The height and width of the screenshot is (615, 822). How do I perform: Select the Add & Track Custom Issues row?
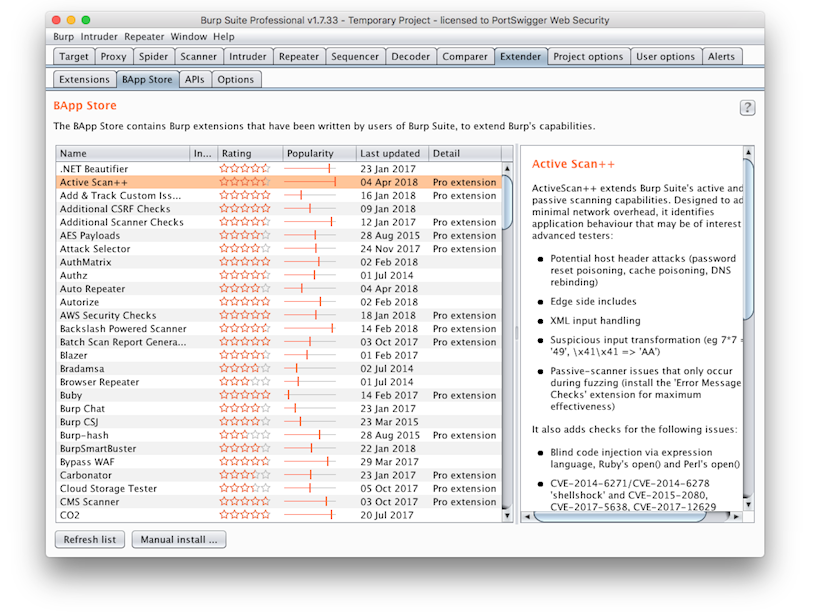pyautogui.click(x=279, y=196)
